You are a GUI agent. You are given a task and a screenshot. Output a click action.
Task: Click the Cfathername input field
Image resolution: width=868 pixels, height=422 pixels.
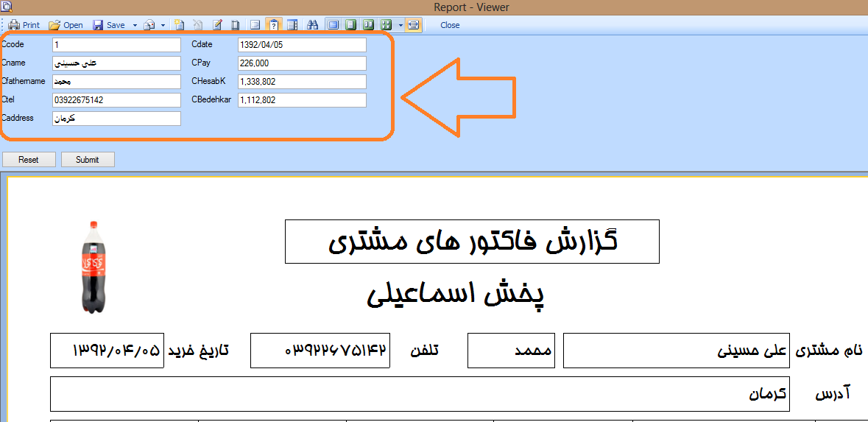point(117,82)
